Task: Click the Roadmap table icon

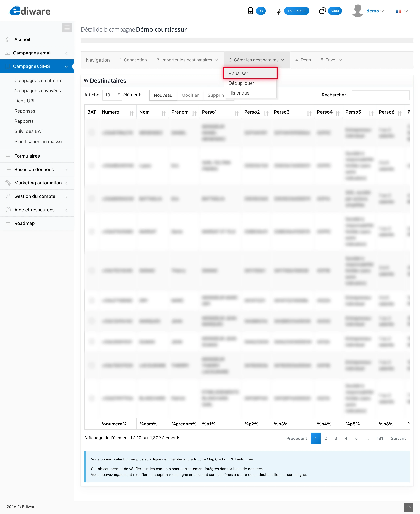Action: 8,223
